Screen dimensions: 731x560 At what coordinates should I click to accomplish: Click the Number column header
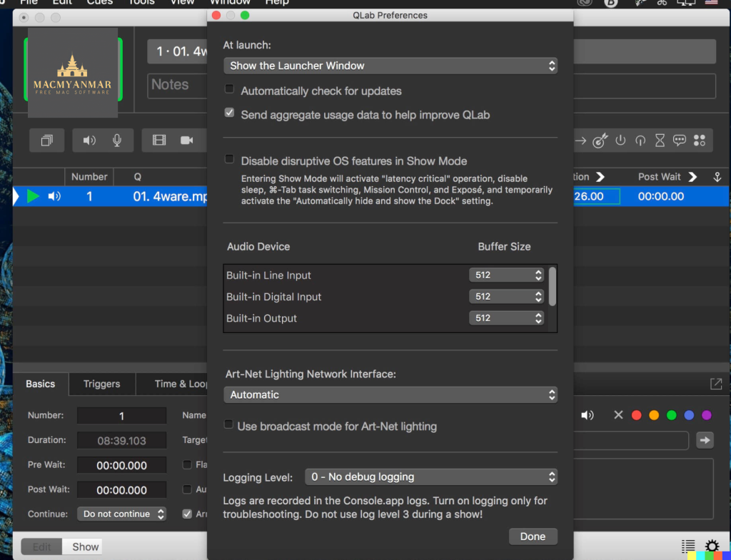[89, 177]
